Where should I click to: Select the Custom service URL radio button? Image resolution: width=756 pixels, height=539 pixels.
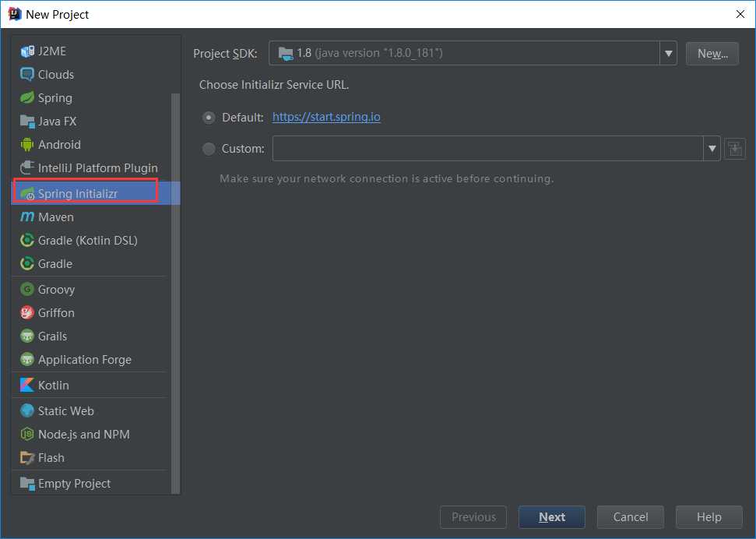pos(209,149)
